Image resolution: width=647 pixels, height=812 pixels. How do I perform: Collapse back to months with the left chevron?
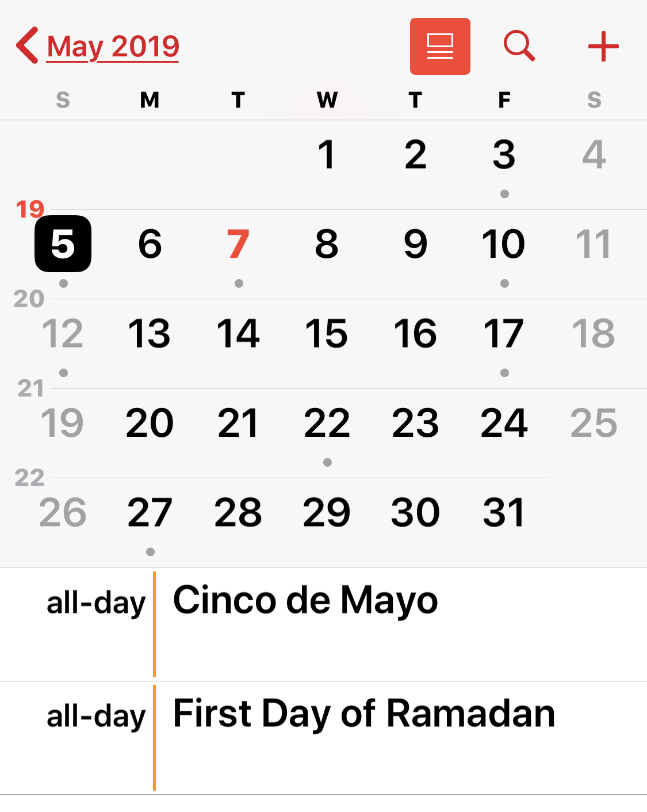tap(27, 46)
